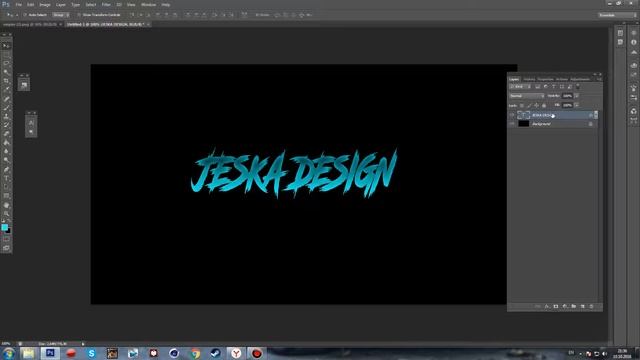The image size is (640, 360).
Task: Open the Essentials workspace dropdown
Action: (x=617, y=15)
